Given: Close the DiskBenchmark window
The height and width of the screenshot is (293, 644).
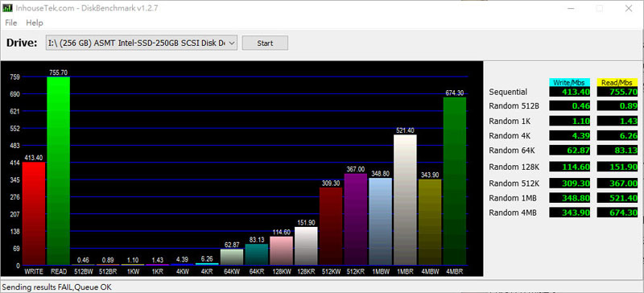Looking at the screenshot, I should 629,8.
